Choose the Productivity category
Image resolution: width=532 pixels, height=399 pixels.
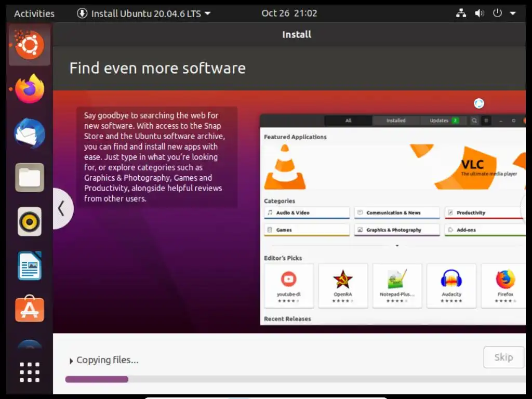485,212
